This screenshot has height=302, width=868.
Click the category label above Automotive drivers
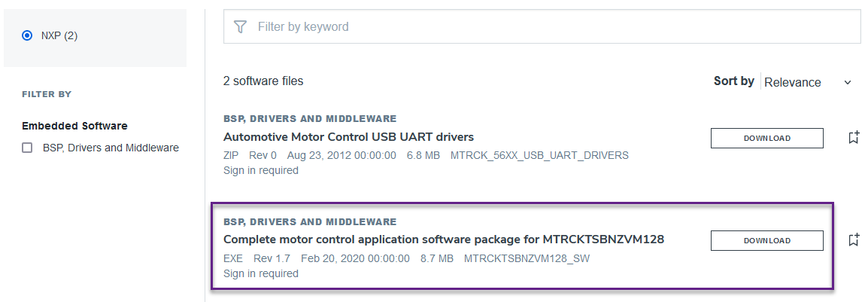pyautogui.click(x=310, y=119)
